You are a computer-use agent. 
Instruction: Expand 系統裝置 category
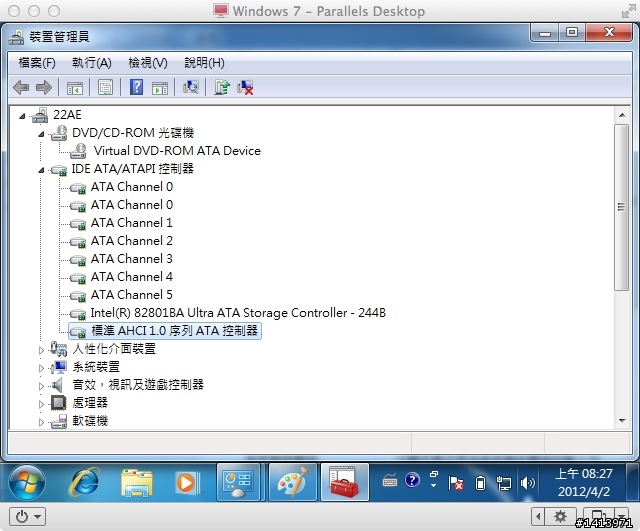click(x=41, y=368)
